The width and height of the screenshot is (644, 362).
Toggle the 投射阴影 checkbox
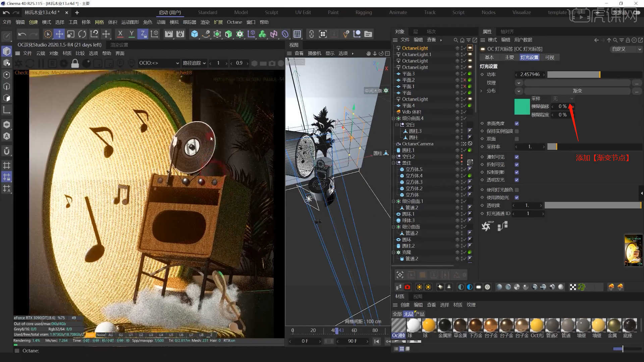point(517,172)
